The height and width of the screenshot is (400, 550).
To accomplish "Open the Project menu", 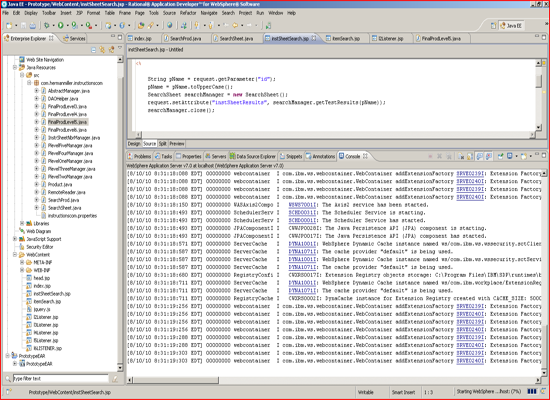I will (245, 13).
